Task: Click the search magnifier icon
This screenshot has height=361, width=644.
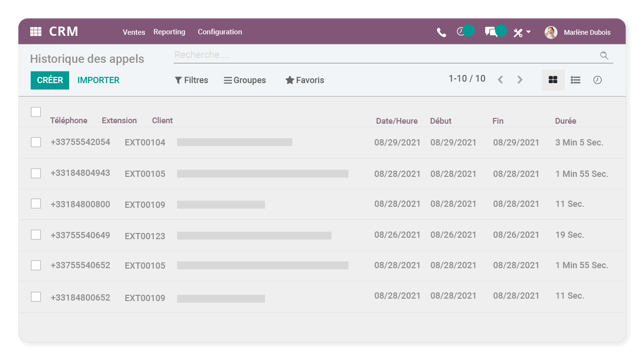Action: [x=604, y=56]
